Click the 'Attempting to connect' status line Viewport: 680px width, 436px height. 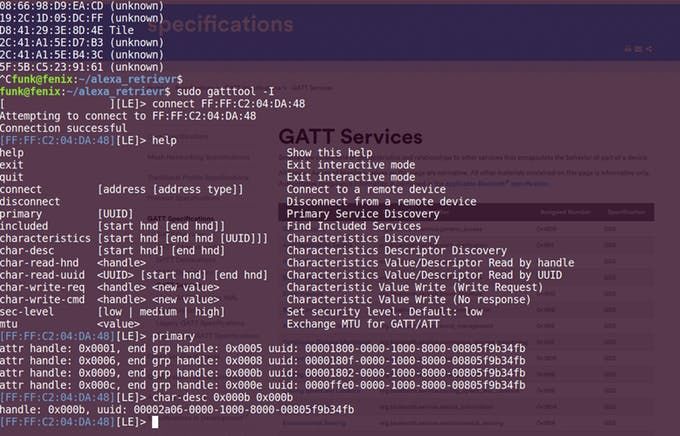pos(128,116)
